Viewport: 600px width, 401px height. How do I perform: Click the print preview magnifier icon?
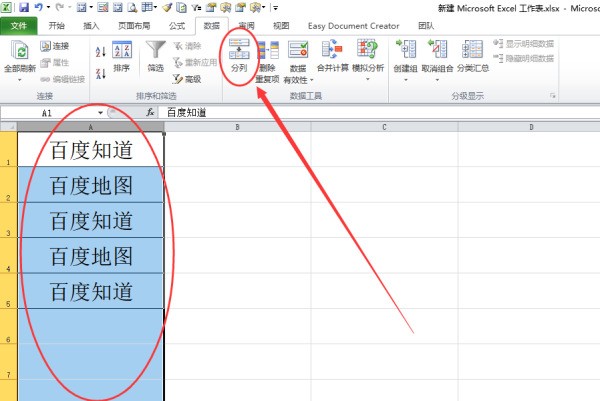point(132,7)
